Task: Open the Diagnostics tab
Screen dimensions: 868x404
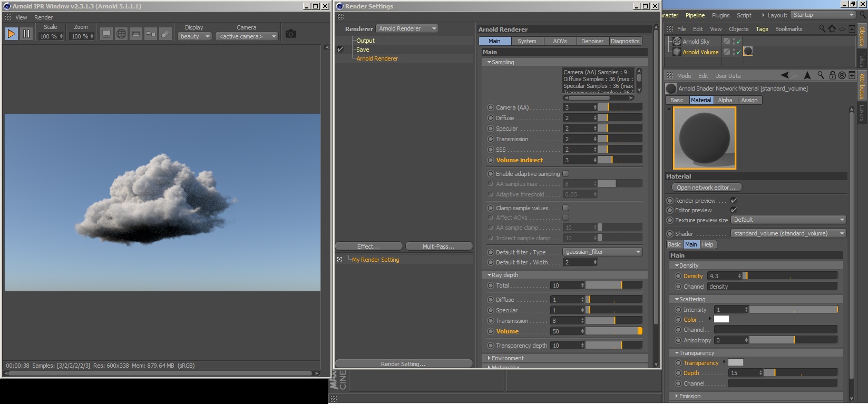Action: coord(625,41)
